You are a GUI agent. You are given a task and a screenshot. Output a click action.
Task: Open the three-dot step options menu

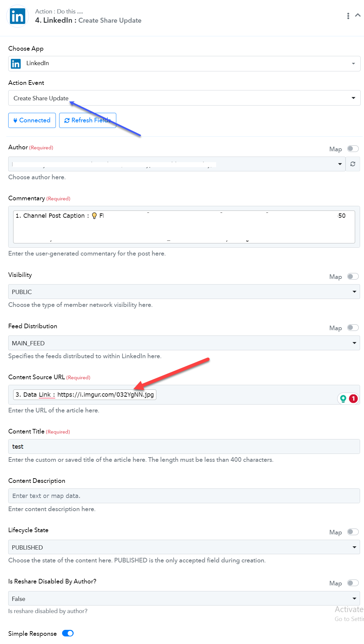(x=348, y=16)
